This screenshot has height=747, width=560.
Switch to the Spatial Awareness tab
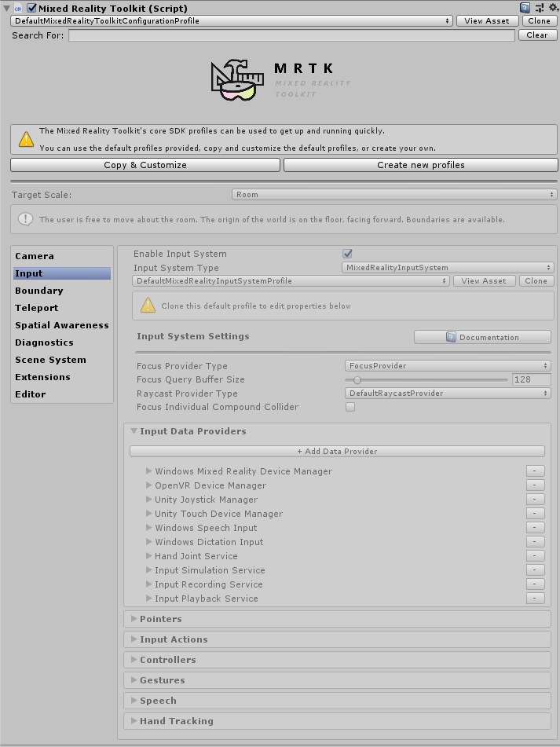tap(62, 325)
